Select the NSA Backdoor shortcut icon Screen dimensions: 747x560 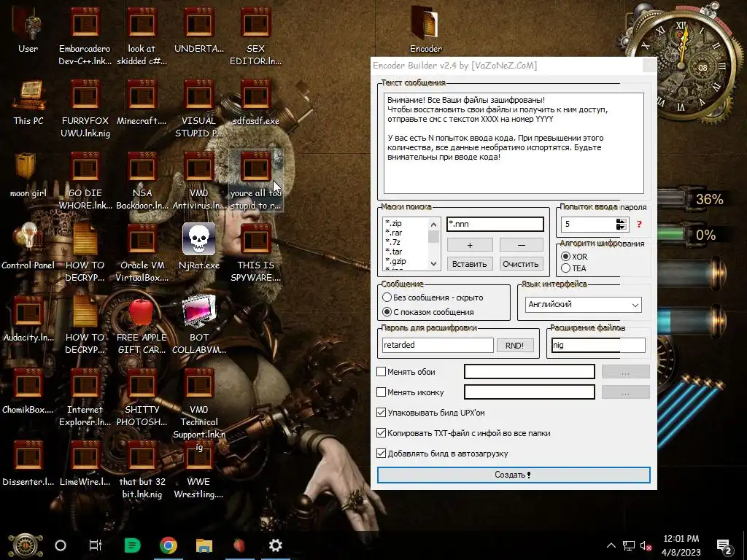click(142, 168)
